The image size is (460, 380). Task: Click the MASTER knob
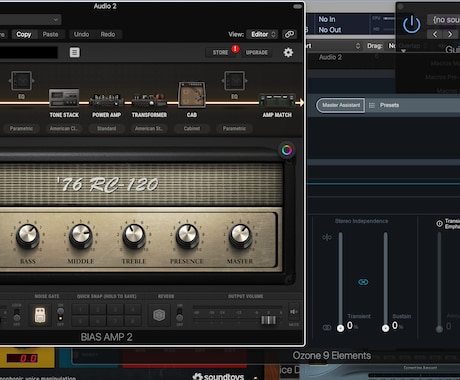tap(240, 235)
